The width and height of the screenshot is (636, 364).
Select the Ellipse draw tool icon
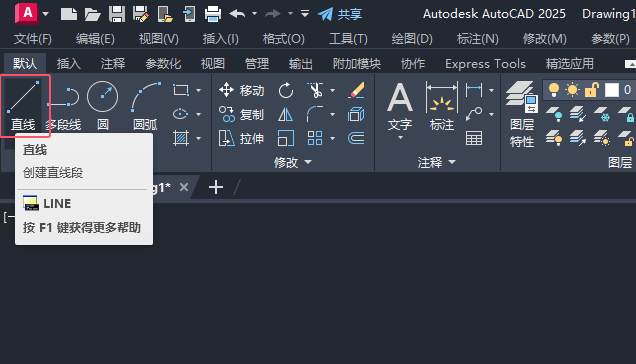180,114
